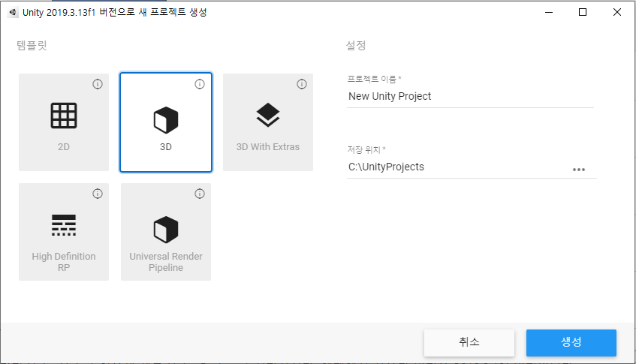Click the project name field
This screenshot has width=636, height=364.
coord(470,97)
